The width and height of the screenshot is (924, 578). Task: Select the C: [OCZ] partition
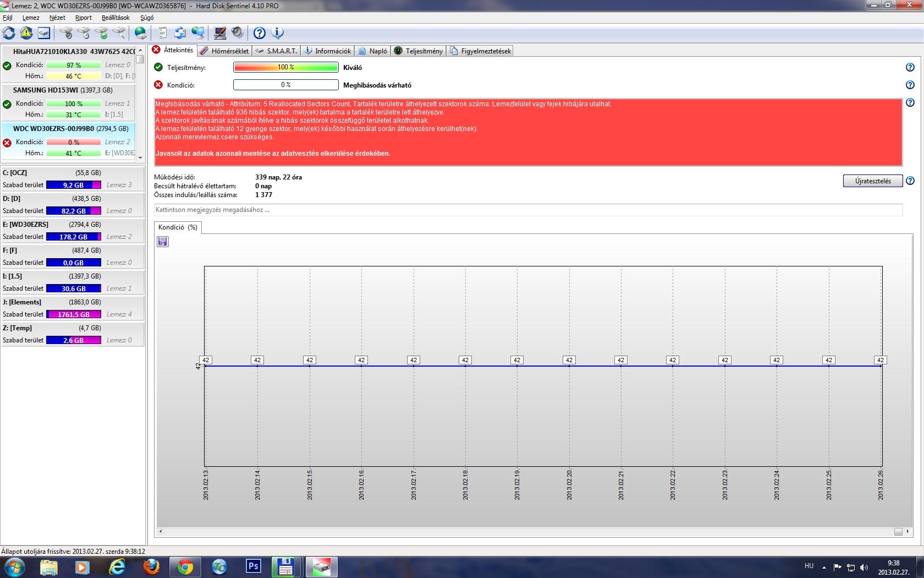(73, 178)
